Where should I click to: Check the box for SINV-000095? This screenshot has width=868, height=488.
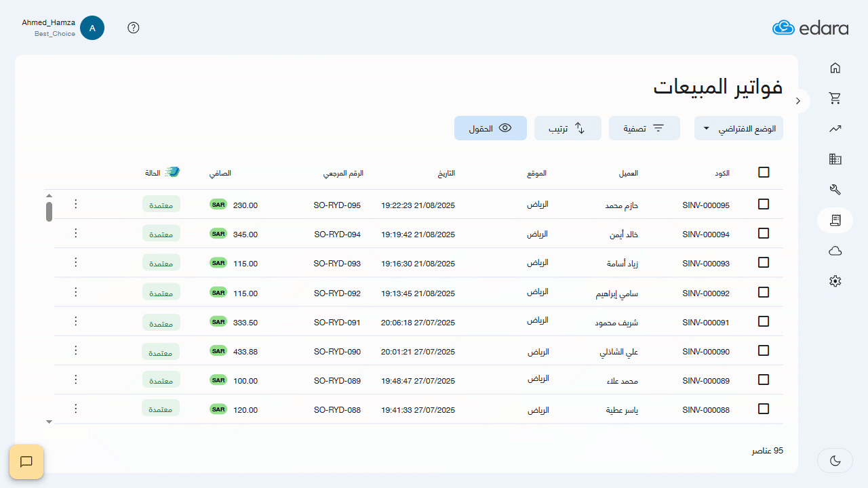pyautogui.click(x=764, y=204)
